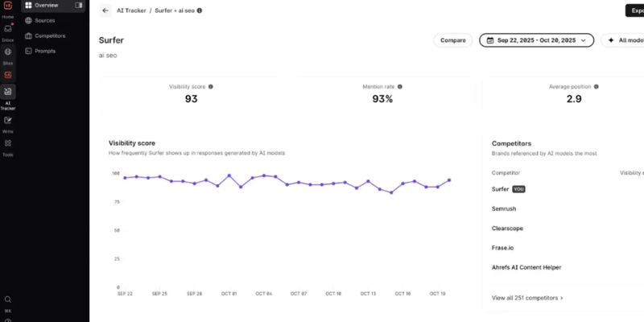
Task: Click the Compare button
Action: tap(453, 40)
